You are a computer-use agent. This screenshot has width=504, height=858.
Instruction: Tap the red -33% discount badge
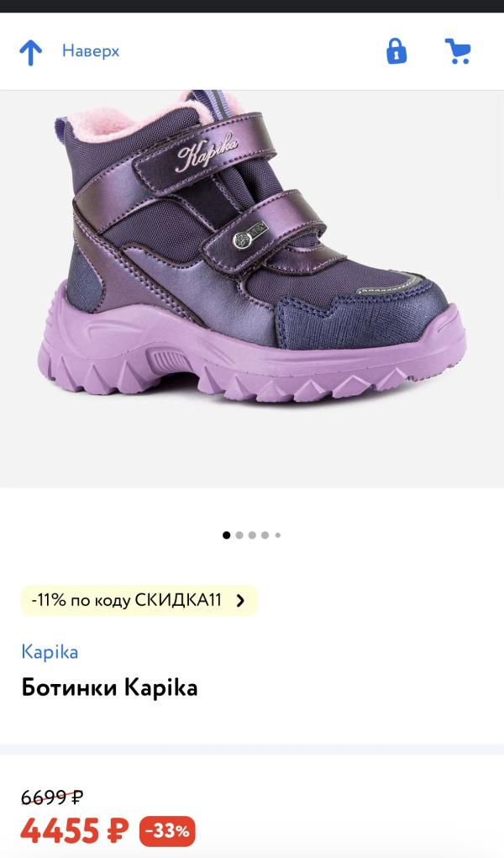167,831
